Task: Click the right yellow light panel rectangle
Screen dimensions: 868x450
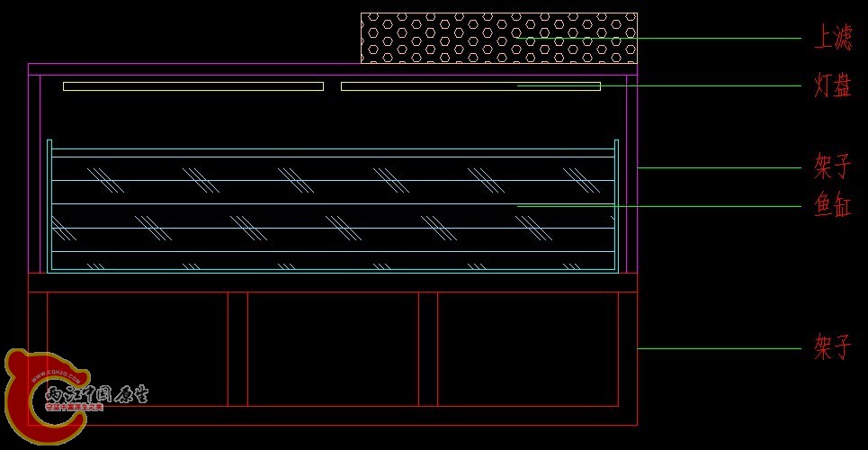Action: click(470, 85)
